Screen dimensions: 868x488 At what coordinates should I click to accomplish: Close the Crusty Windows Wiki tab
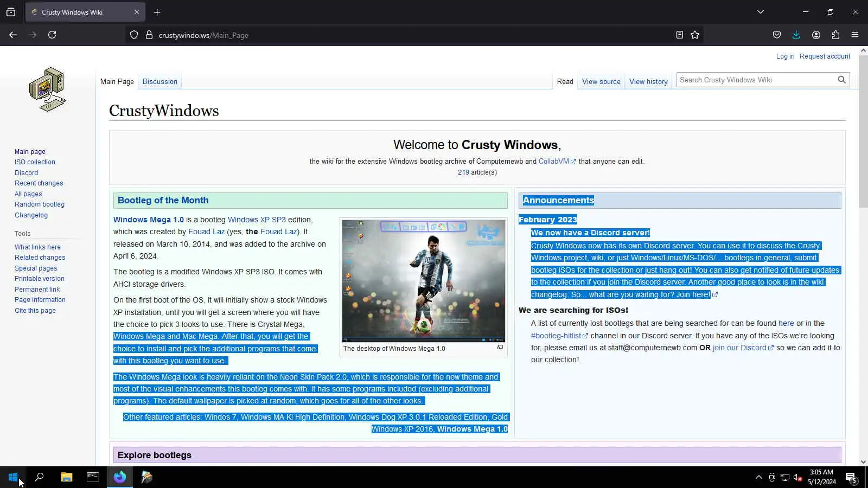click(x=137, y=12)
